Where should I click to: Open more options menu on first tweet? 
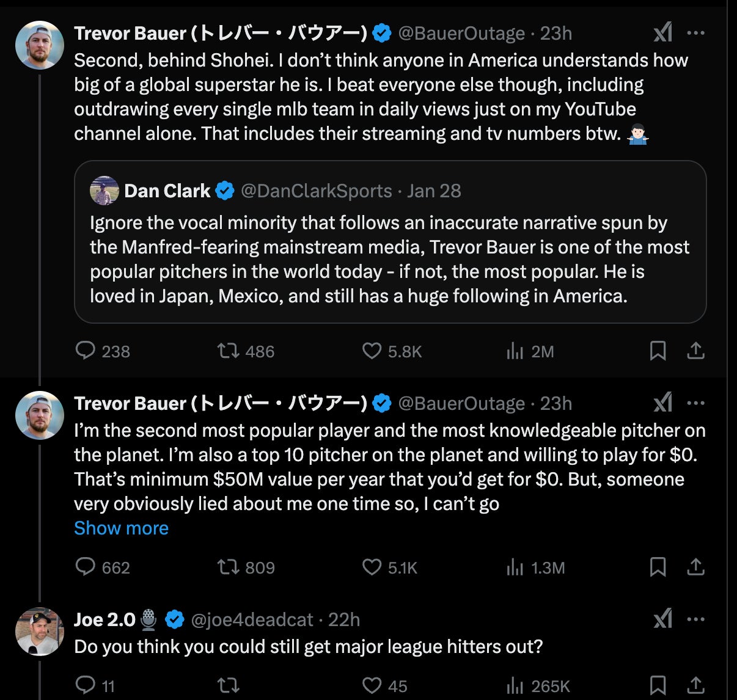(x=696, y=32)
